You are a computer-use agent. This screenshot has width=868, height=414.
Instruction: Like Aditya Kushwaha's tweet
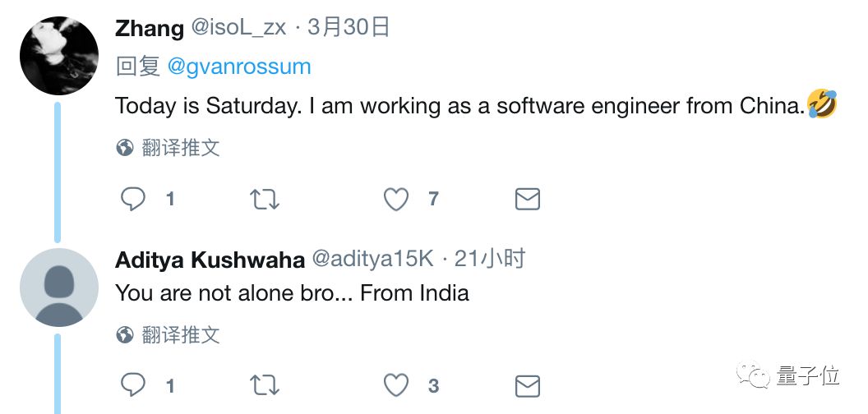pos(396,386)
